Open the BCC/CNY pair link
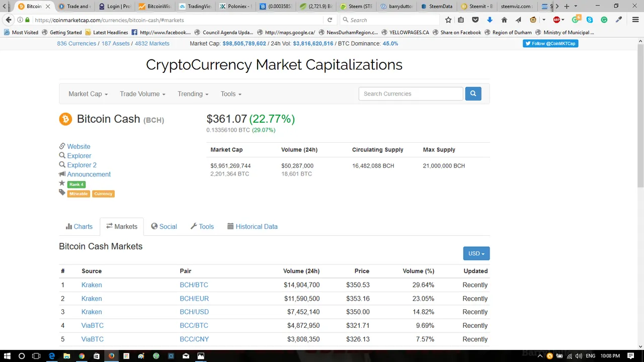Screen dimensions: 644x362 [194, 339]
